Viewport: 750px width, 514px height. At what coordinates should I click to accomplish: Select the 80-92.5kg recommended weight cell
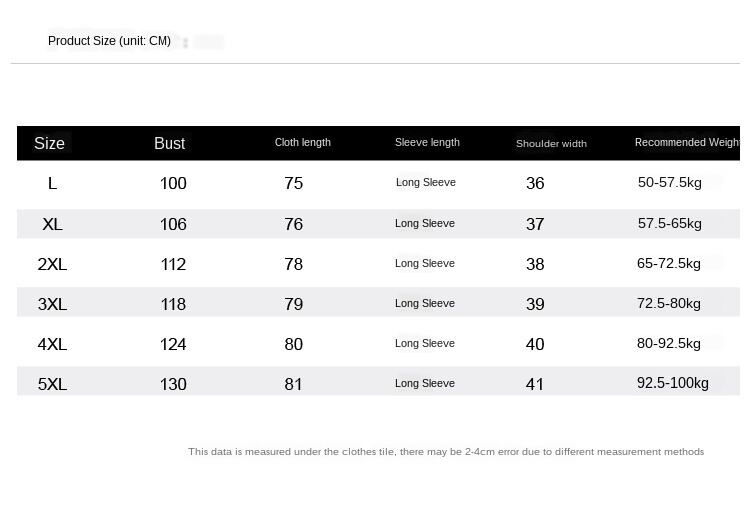pos(669,343)
